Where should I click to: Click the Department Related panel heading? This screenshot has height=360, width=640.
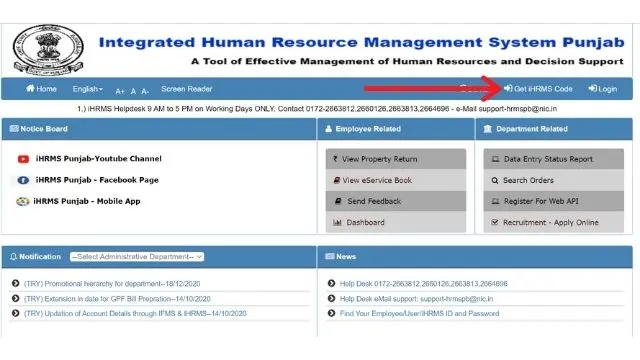point(531,129)
